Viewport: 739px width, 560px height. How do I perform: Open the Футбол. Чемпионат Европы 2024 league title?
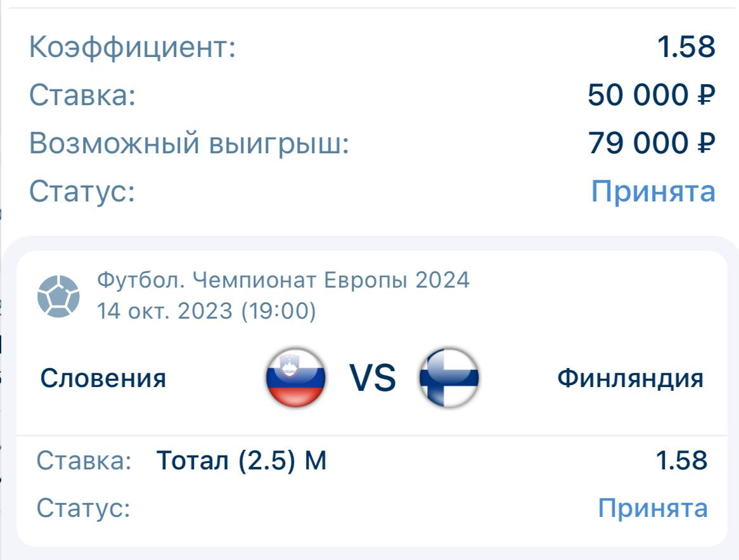click(x=283, y=279)
